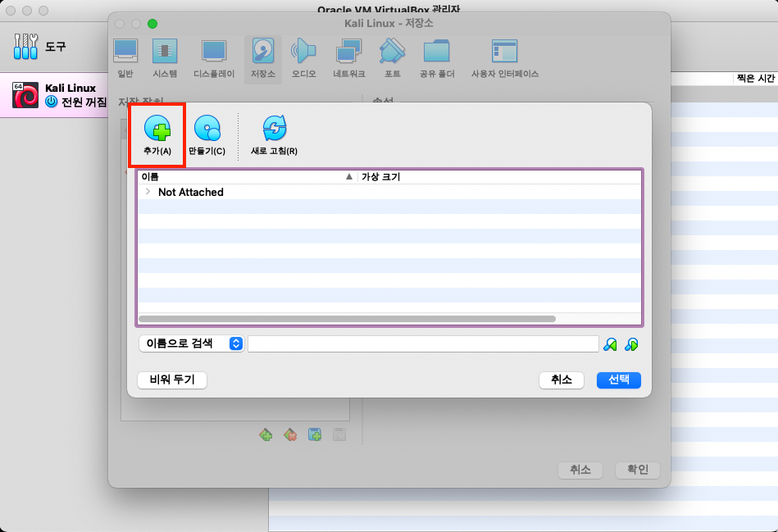Select the Not Attached row text

[x=190, y=192]
